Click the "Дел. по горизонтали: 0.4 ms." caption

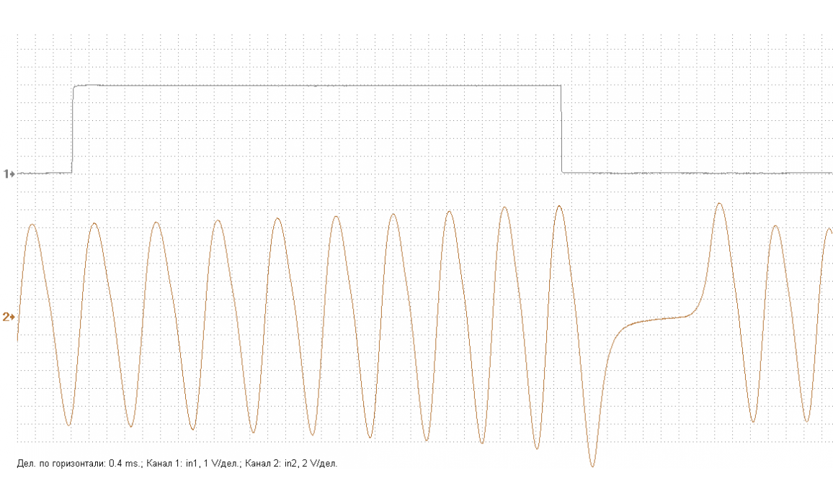click(80, 463)
